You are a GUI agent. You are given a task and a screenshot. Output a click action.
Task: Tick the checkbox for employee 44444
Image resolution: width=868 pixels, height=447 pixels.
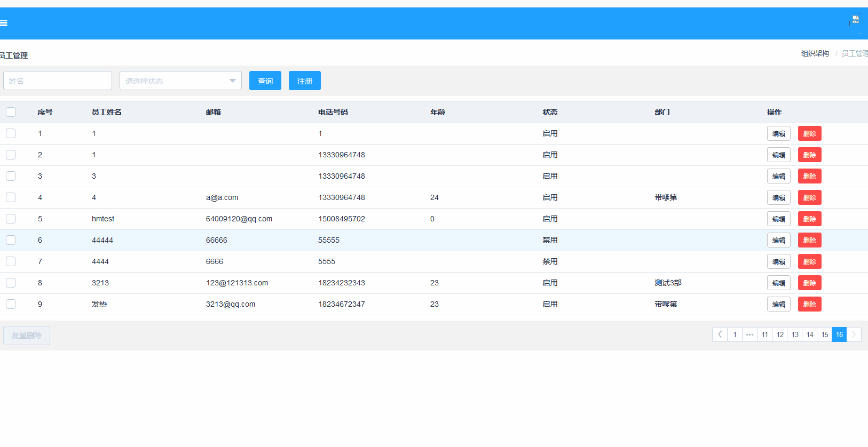(x=11, y=240)
